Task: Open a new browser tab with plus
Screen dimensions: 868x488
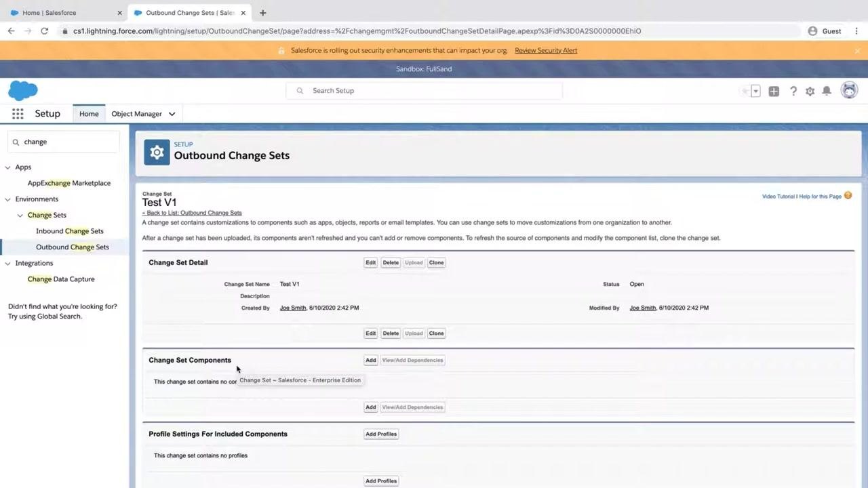Action: (262, 12)
